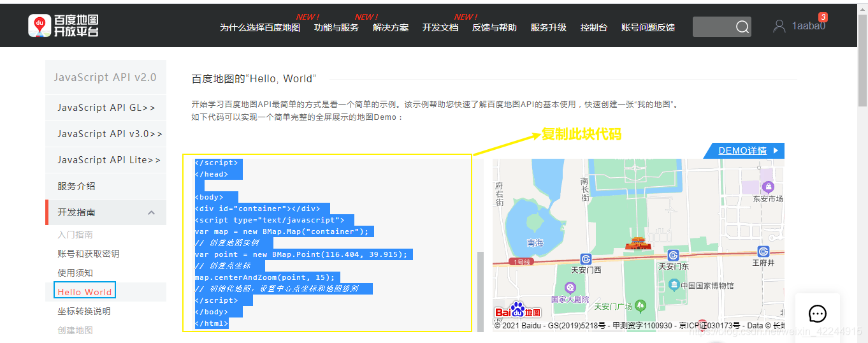This screenshot has width=868, height=343.
Task: Click the search magnifier icon
Action: (742, 27)
